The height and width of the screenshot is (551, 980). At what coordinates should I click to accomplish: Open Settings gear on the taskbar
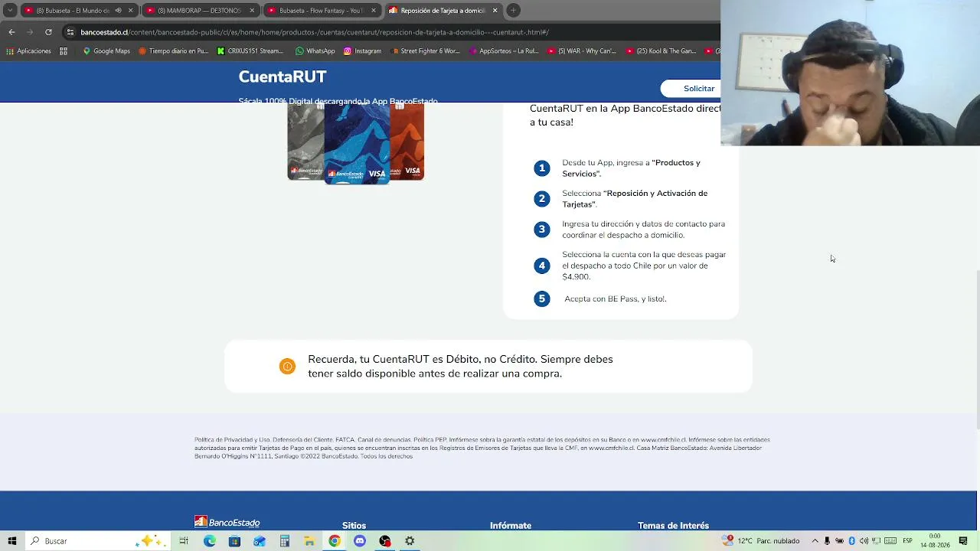410,541
